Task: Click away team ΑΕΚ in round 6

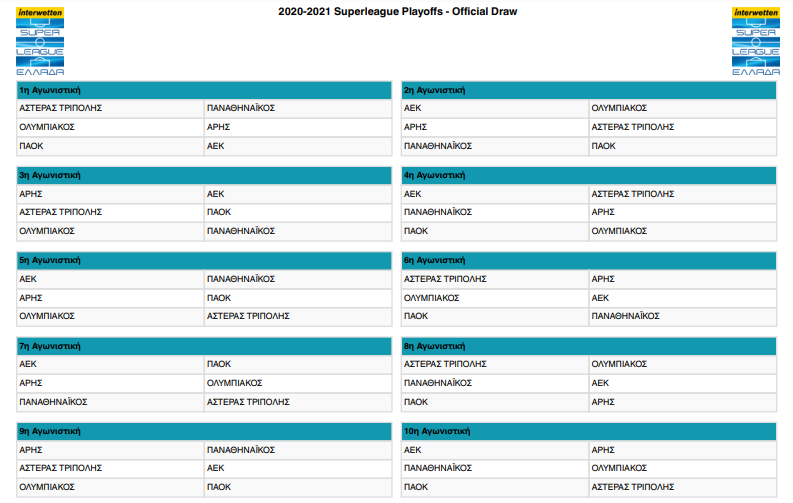Action: (x=600, y=298)
